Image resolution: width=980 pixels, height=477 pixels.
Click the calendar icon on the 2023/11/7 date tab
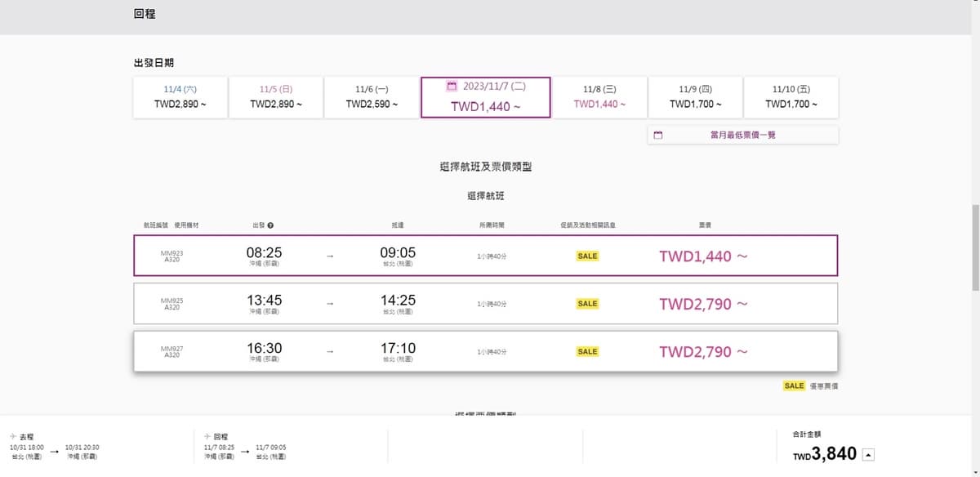coord(452,86)
